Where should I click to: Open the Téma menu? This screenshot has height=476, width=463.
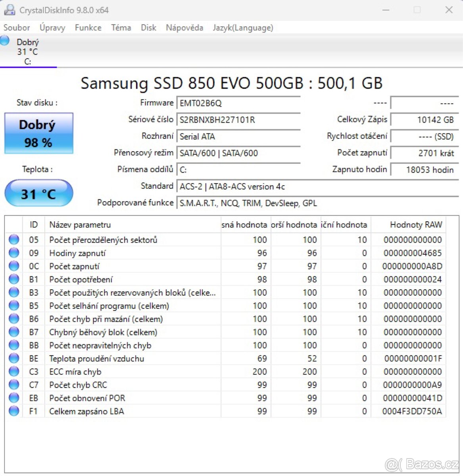pos(121,27)
